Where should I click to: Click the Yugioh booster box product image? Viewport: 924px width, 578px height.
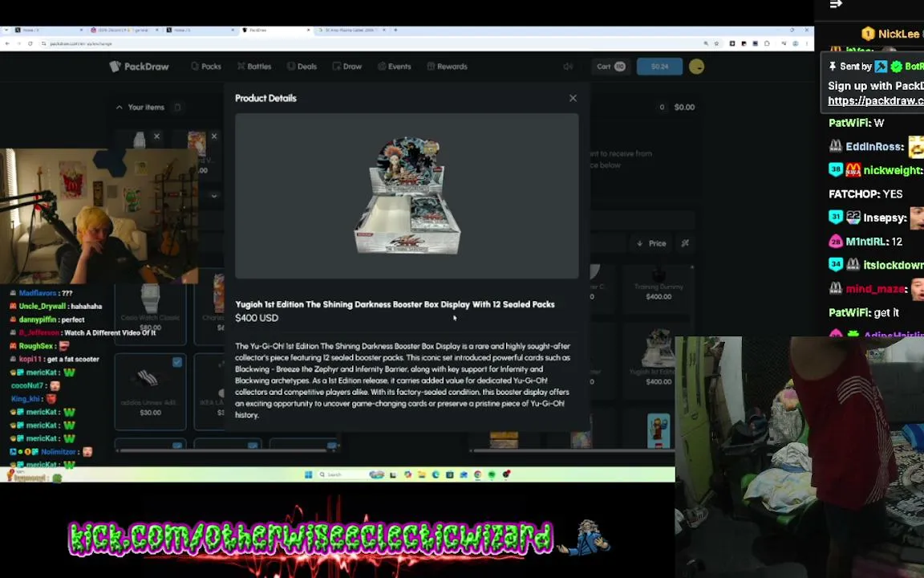pos(407,196)
